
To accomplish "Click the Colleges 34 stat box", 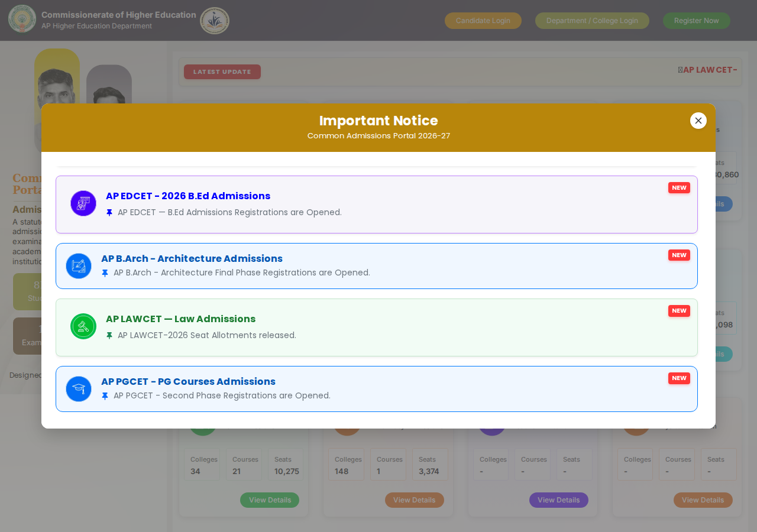I will tap(202, 465).
